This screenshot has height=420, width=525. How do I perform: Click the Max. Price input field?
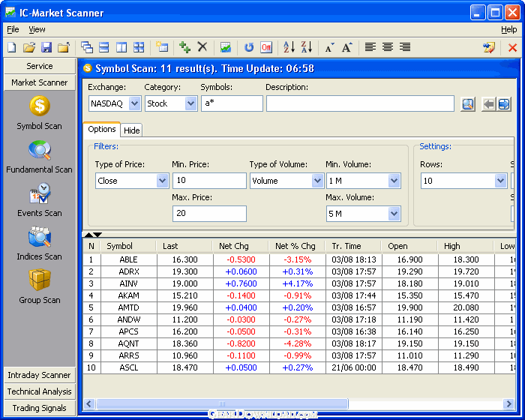(209, 214)
